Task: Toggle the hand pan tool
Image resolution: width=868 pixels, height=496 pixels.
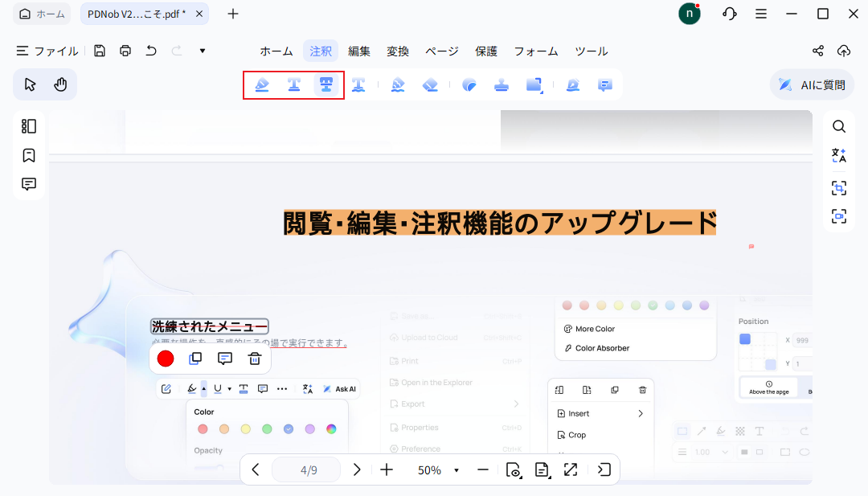Action: 62,84
